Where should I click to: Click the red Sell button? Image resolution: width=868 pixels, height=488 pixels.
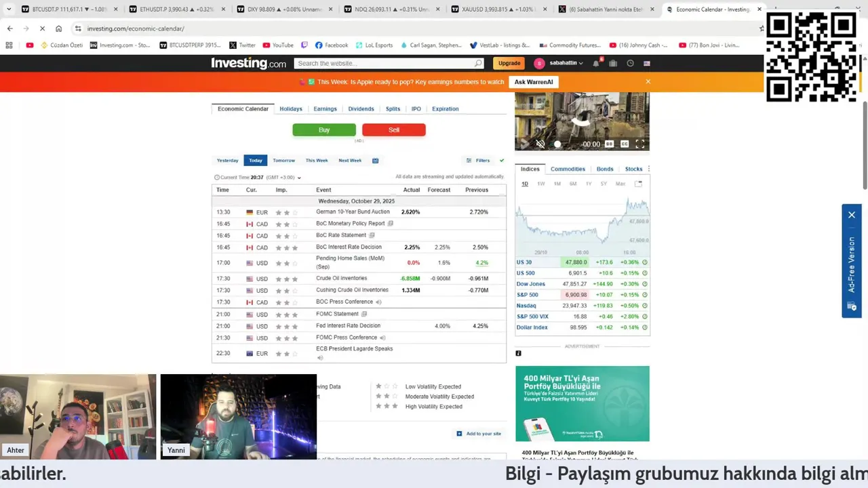pos(394,129)
